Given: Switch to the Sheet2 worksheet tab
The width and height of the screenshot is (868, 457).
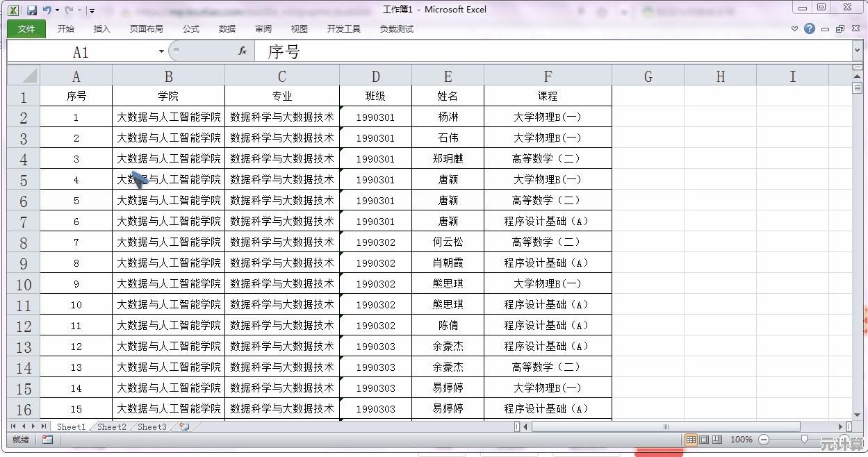Looking at the screenshot, I should tap(112, 427).
